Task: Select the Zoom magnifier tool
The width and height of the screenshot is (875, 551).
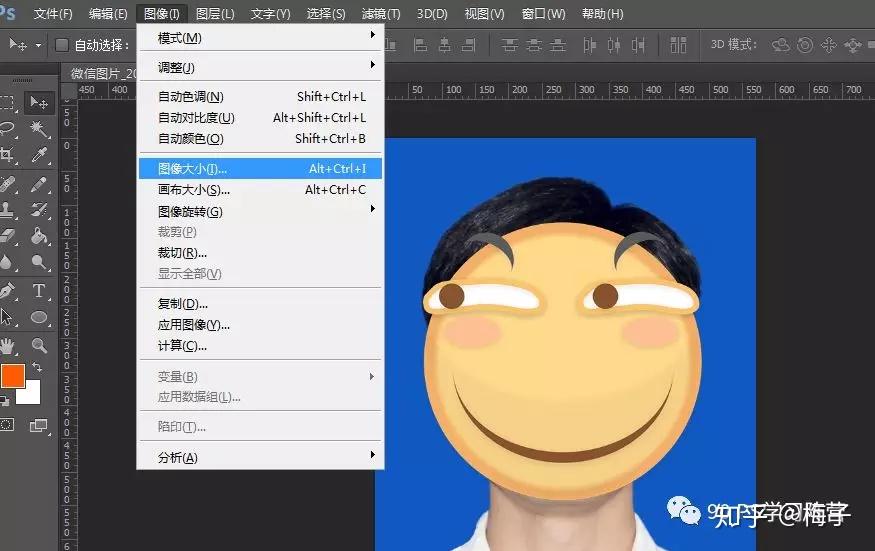Action: 39,346
